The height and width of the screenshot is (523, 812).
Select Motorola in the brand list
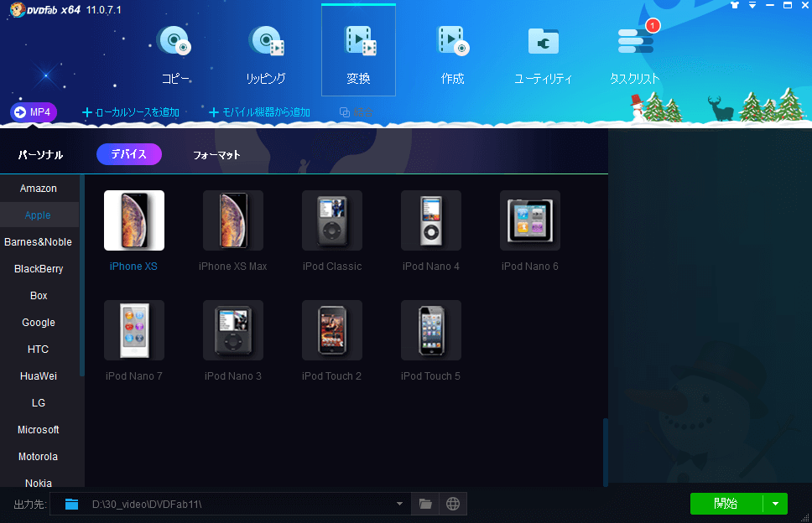click(39, 457)
